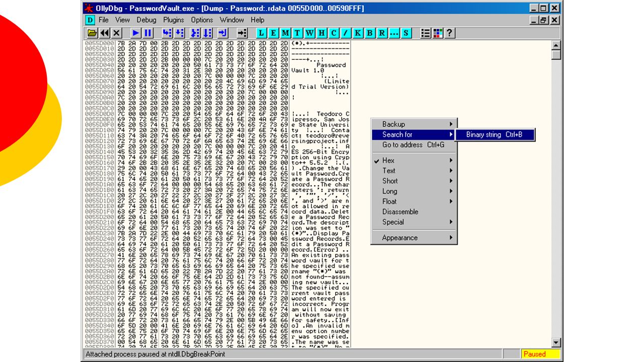Select Disassemble in context menu

(x=414, y=212)
